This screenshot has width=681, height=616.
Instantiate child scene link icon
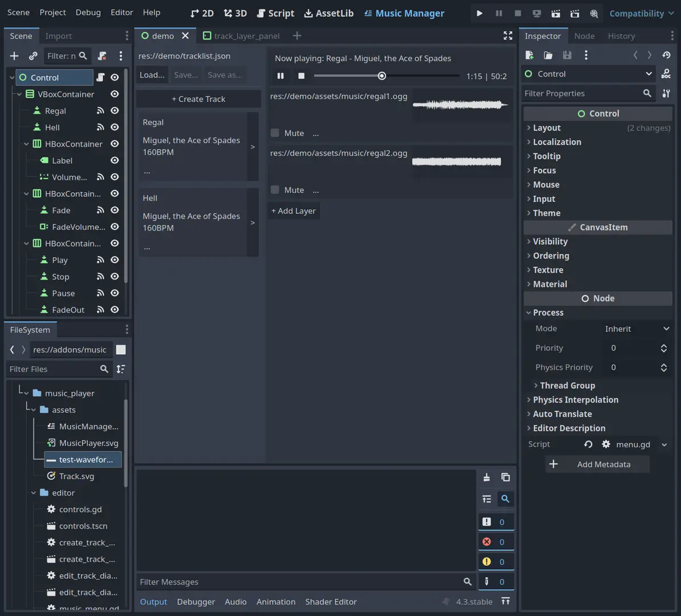(x=33, y=55)
